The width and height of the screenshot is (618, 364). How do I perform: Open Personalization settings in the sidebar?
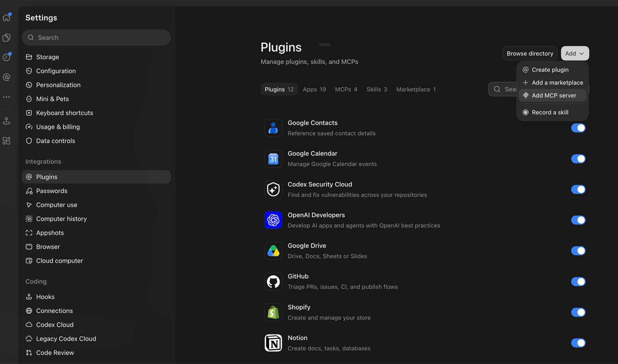click(96, 85)
